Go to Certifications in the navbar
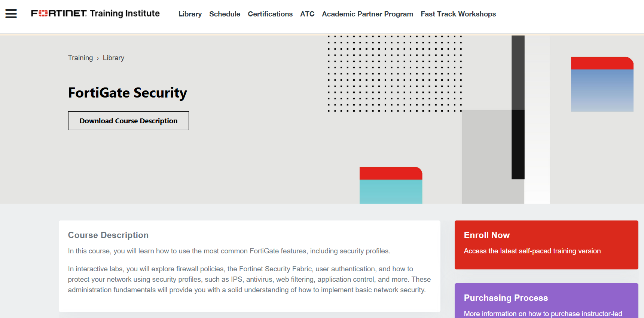644x318 pixels. (270, 14)
